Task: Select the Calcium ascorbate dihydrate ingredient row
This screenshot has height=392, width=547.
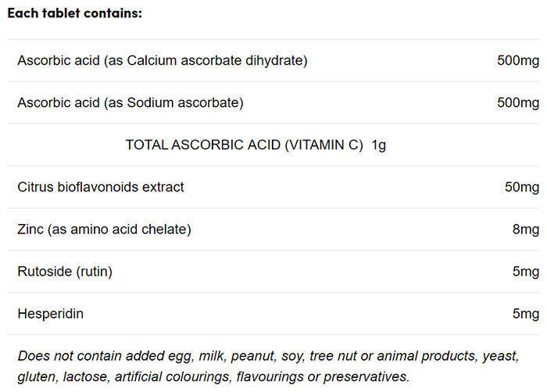Action: click(162, 60)
